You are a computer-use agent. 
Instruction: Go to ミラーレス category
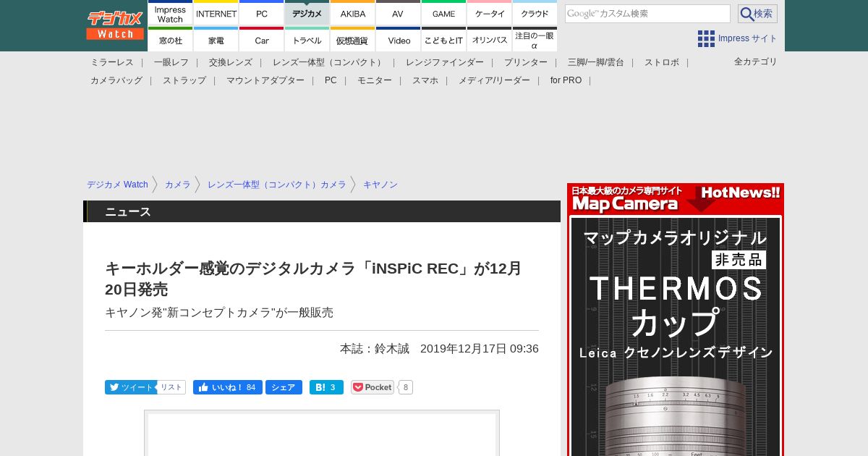click(x=112, y=62)
